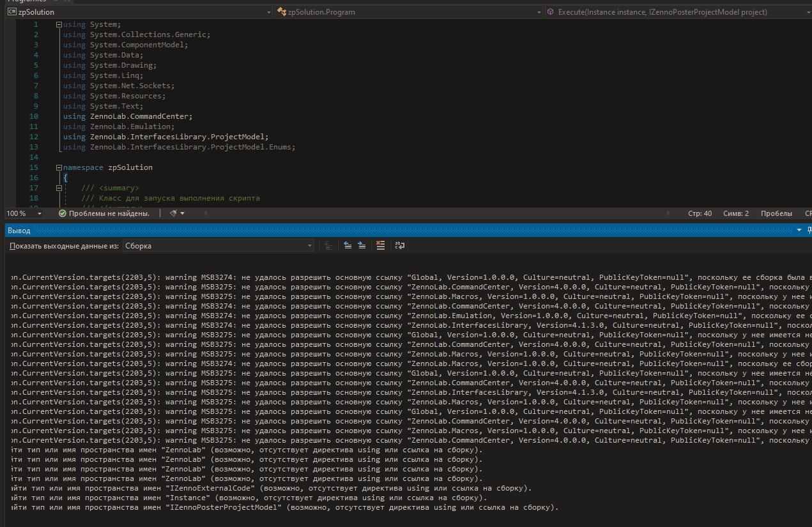812x527 pixels.
Task: Click the green no-problems check icon
Action: coord(63,213)
